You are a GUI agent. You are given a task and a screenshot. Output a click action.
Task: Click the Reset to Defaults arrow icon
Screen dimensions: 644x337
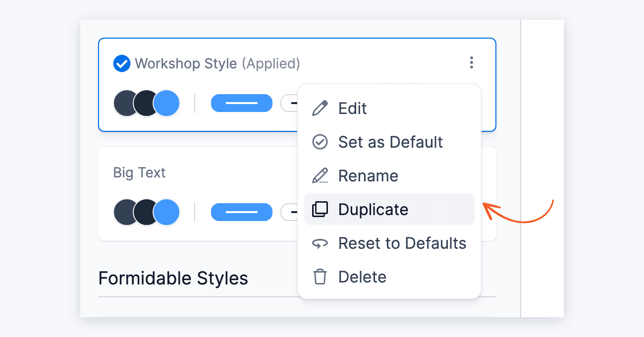(x=320, y=243)
